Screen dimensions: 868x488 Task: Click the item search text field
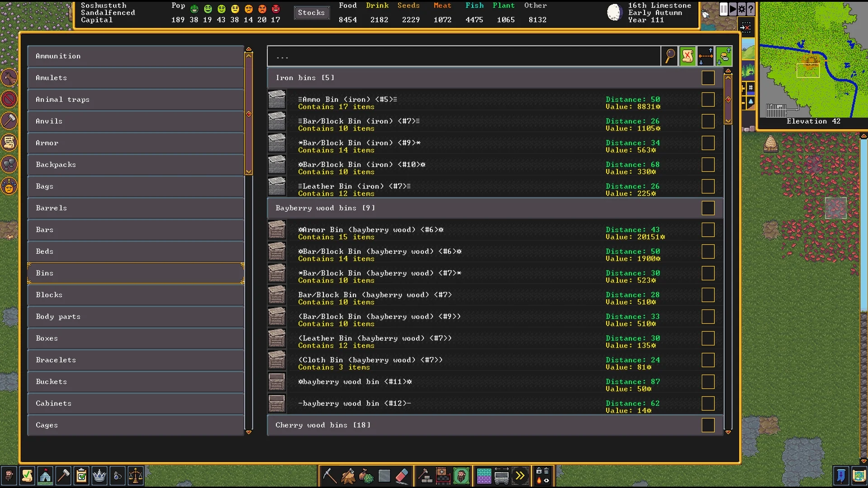(x=464, y=56)
